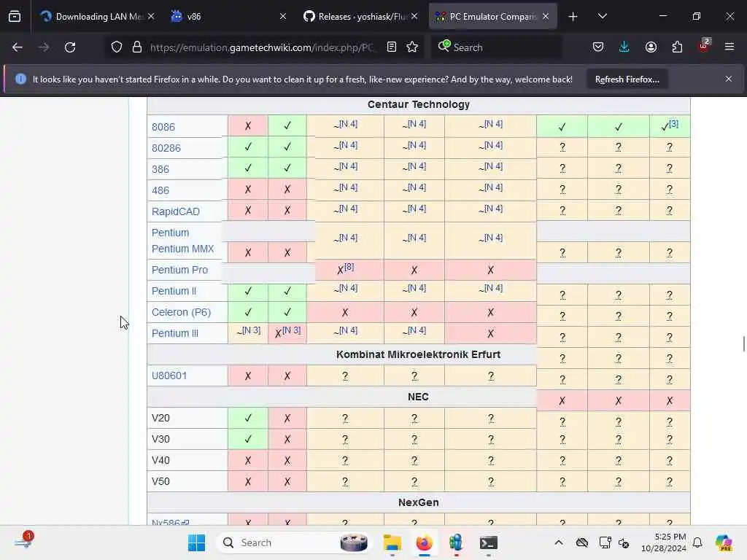Follow footnote [8] in Pentium Pro row
The height and width of the screenshot is (560, 747).
(x=349, y=267)
